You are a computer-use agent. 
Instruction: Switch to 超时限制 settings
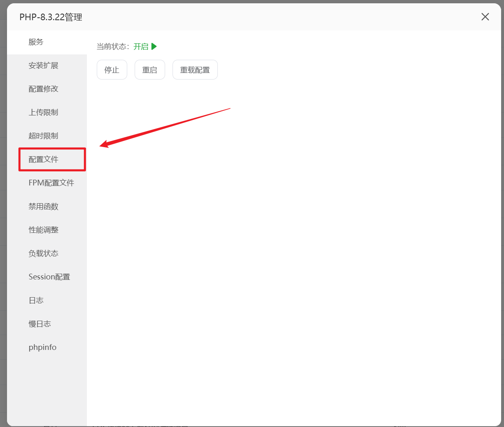44,136
